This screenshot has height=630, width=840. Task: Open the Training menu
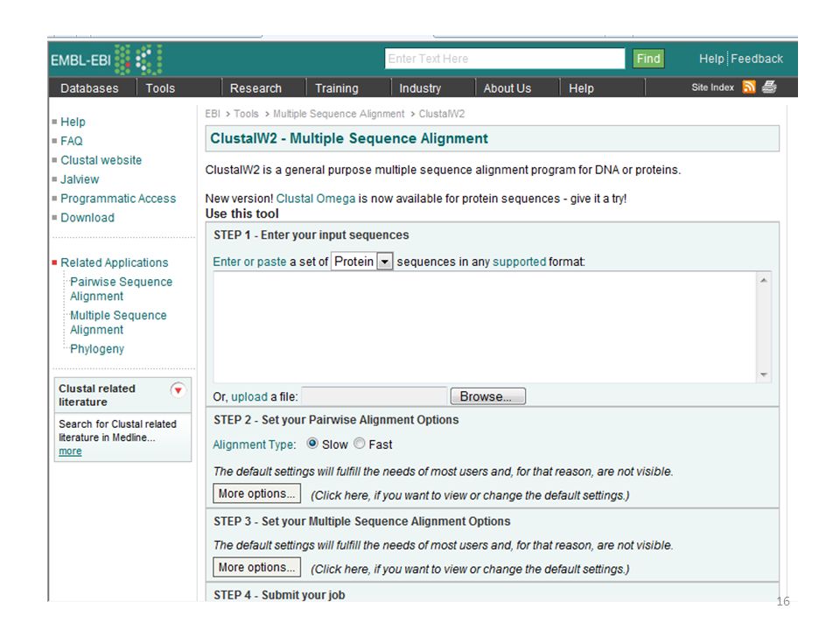[336, 87]
